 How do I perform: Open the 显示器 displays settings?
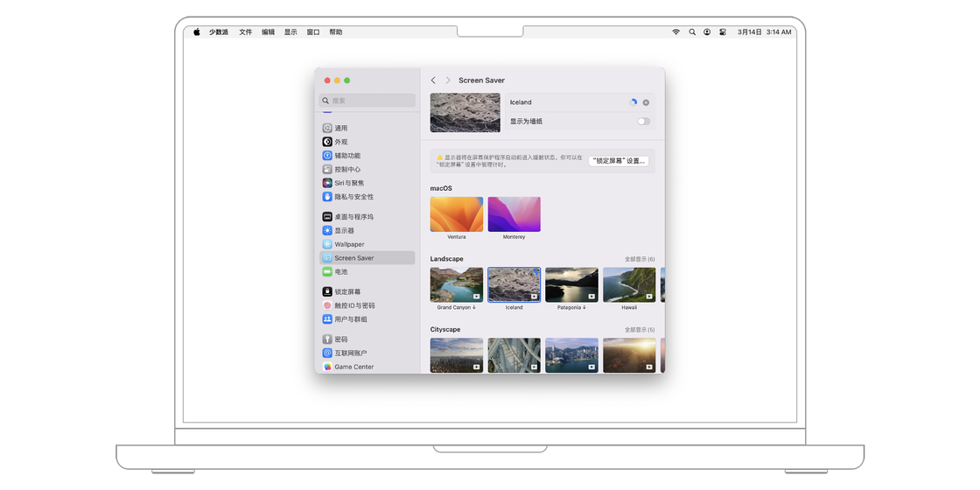pos(367,231)
